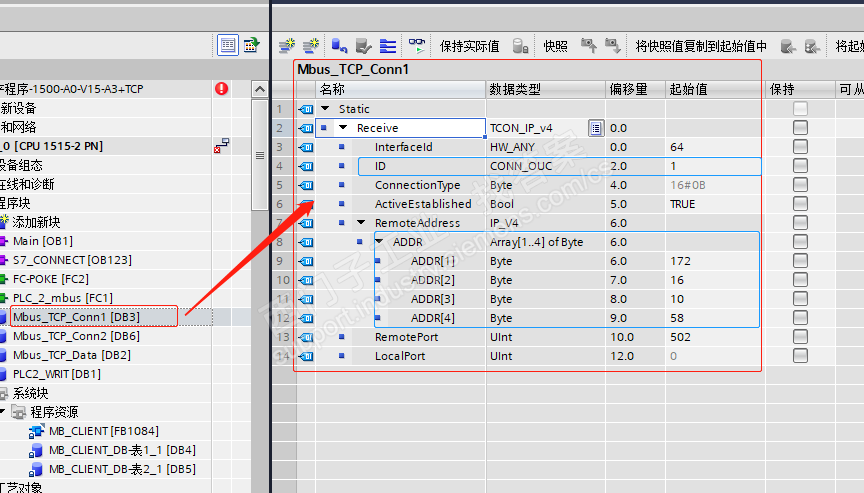Click TRUE start value of ActiveEstablished
Viewport: 864px width, 493px height.
tap(683, 204)
